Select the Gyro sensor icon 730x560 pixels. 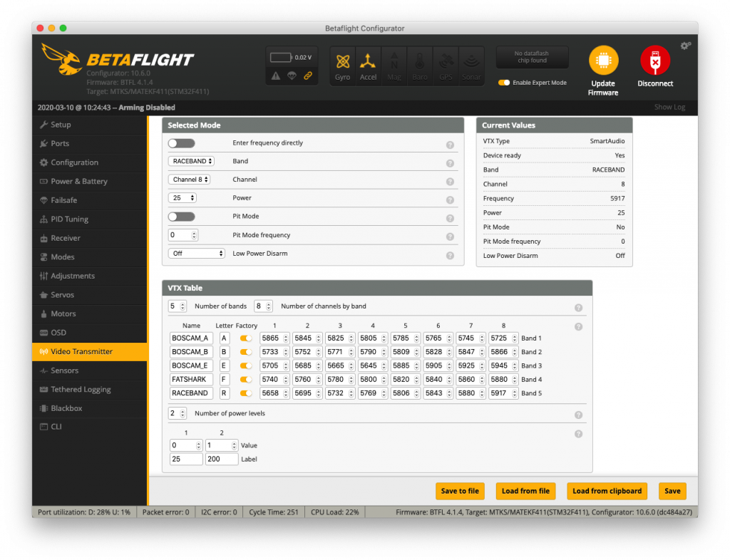pos(343,65)
